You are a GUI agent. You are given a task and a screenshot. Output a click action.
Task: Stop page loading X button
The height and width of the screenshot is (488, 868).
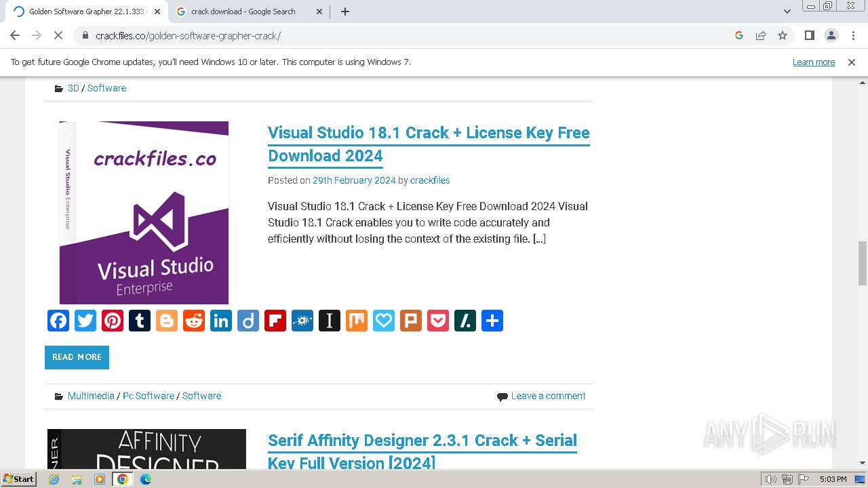pyautogui.click(x=58, y=35)
